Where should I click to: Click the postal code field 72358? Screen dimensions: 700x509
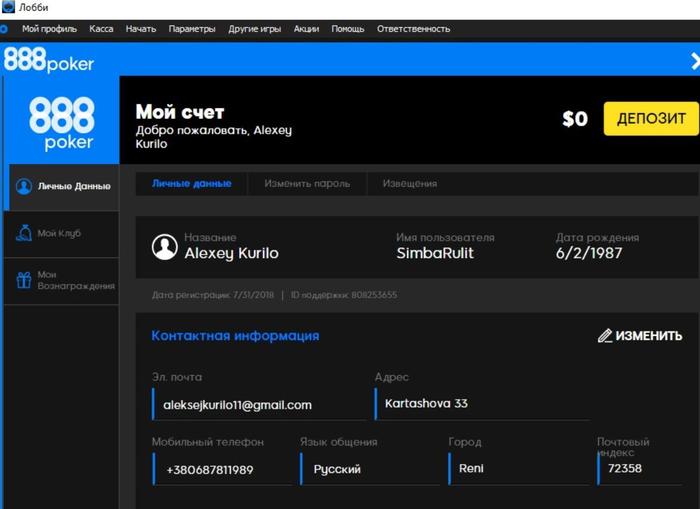pos(640,468)
